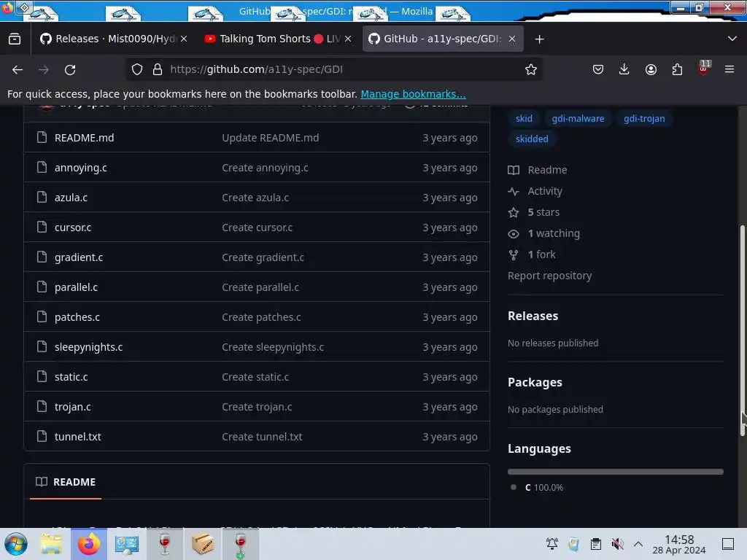Click the address bar URL field
Image resolution: width=747 pixels, height=560 pixels.
(x=333, y=69)
